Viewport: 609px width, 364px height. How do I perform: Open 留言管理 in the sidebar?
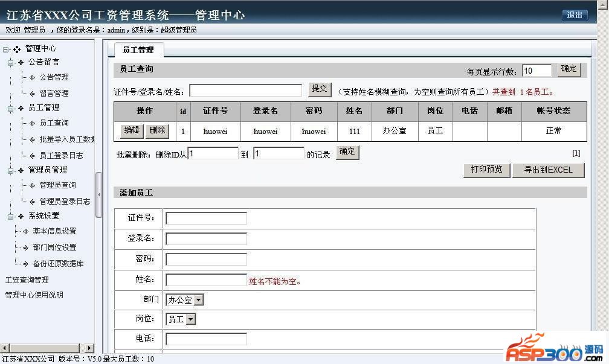pos(54,93)
